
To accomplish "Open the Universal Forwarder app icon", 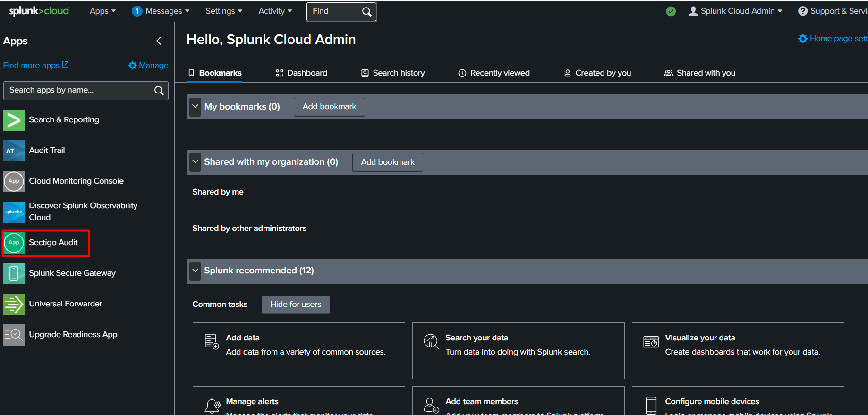I will click(14, 304).
